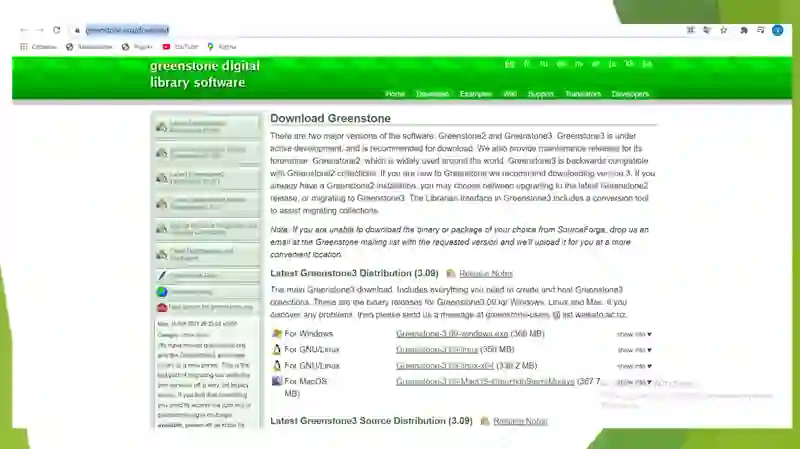Click the Download Greenstone heading
Image resolution: width=800 pixels, height=449 pixels.
coord(331,118)
